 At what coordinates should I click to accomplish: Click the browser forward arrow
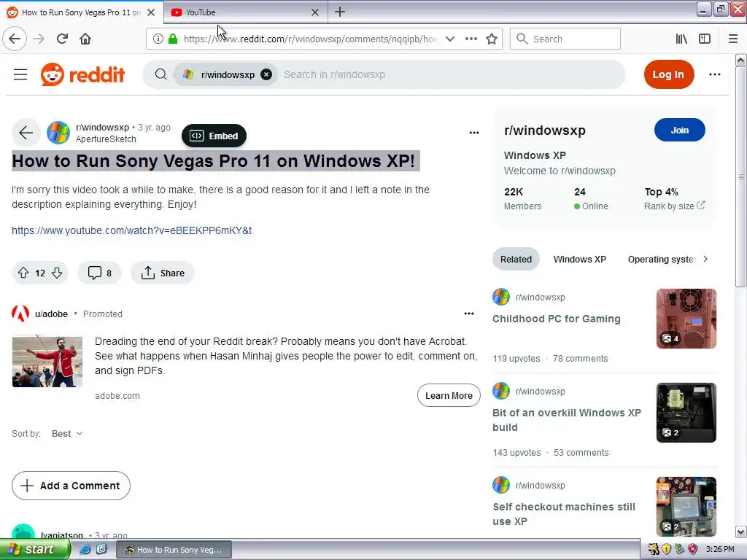pyautogui.click(x=39, y=39)
